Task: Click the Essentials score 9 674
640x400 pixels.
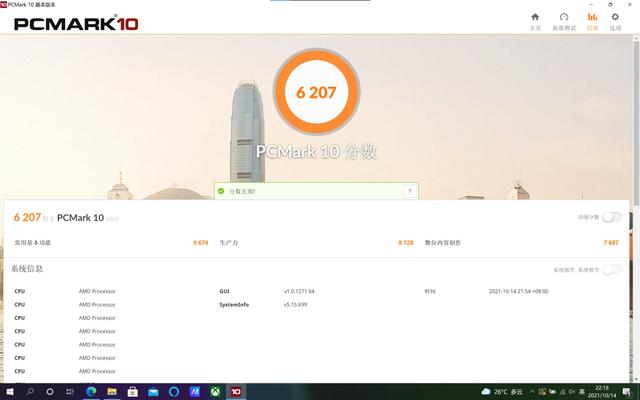Action: tap(200, 242)
